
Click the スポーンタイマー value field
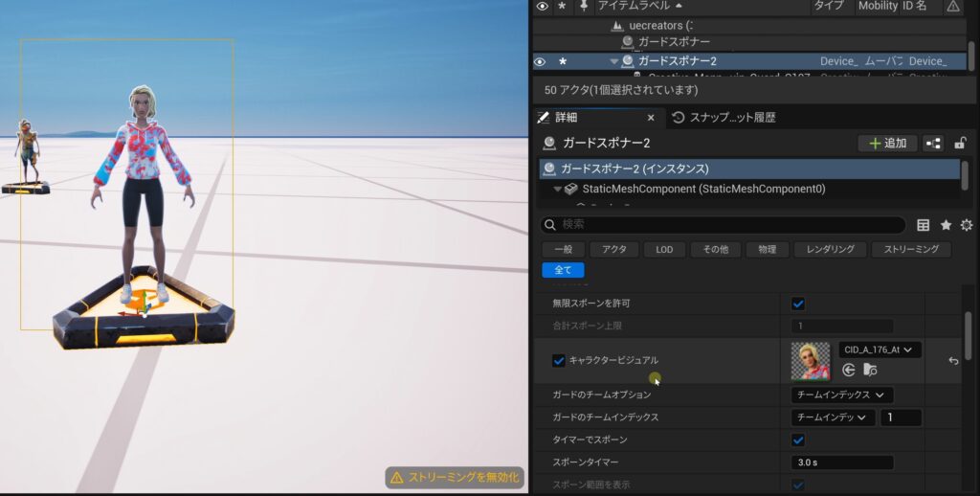[x=842, y=462]
